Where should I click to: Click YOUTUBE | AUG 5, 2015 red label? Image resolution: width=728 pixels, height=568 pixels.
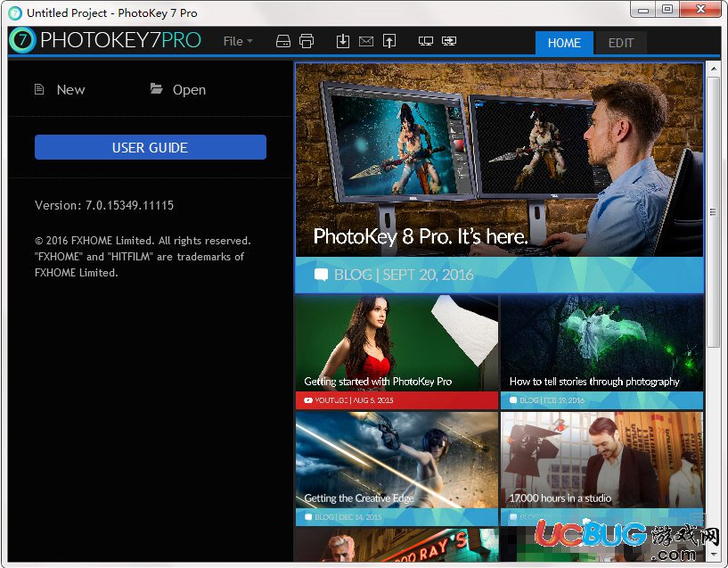[397, 400]
